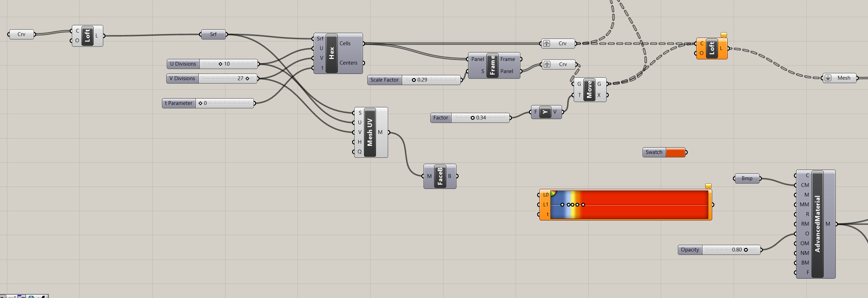Click the orange color Swatch
868x298 pixels.
pos(675,153)
